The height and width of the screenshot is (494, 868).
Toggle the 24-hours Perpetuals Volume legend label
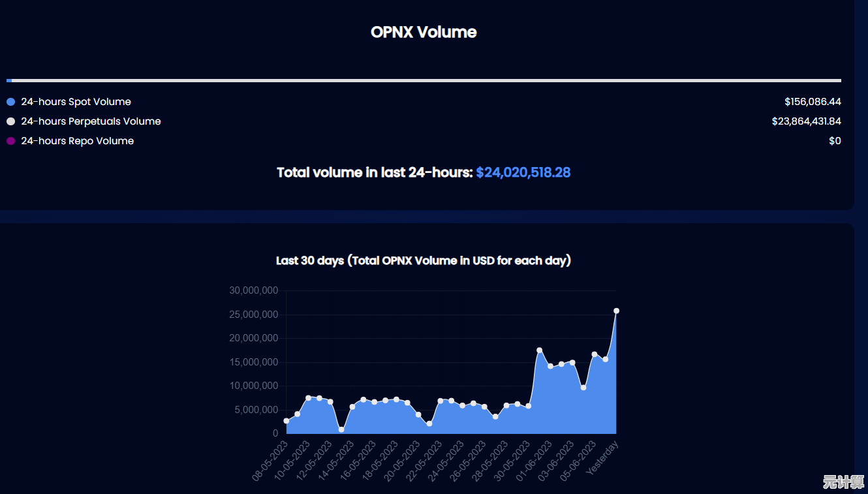pos(91,121)
